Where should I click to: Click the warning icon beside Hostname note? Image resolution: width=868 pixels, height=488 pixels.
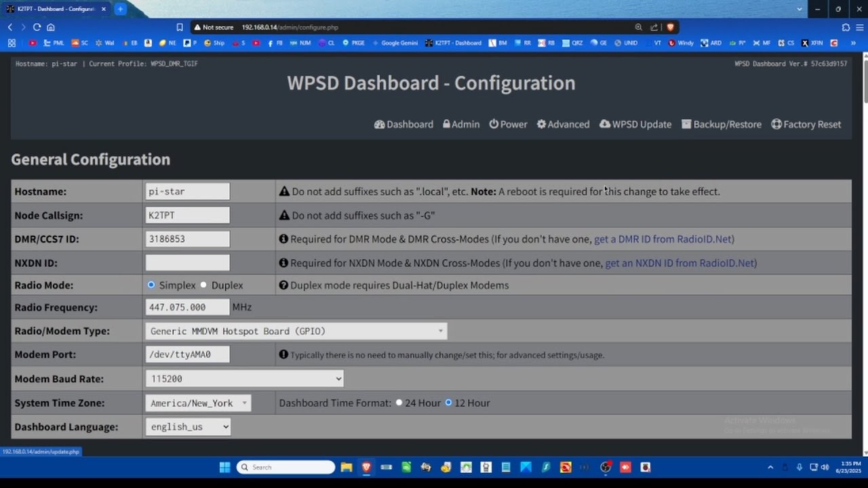tap(284, 192)
